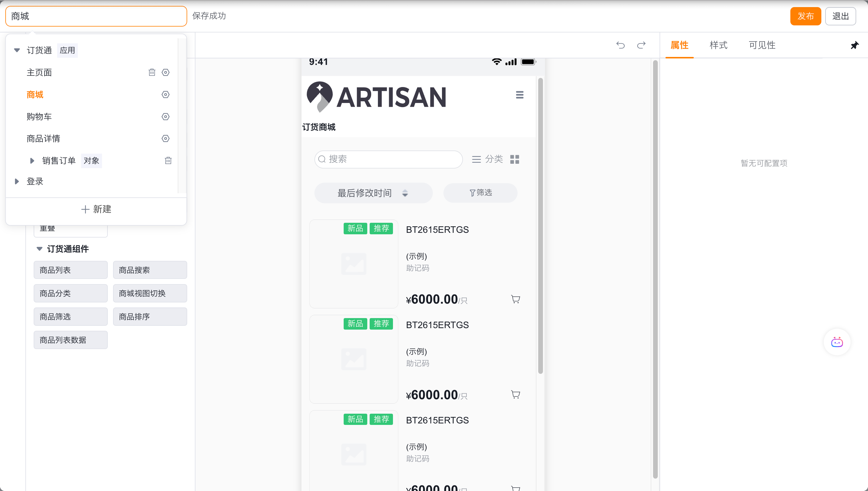Viewport: 868px width, 491px height.
Task: Delete the 主页面 page via trash icon
Action: coord(152,72)
